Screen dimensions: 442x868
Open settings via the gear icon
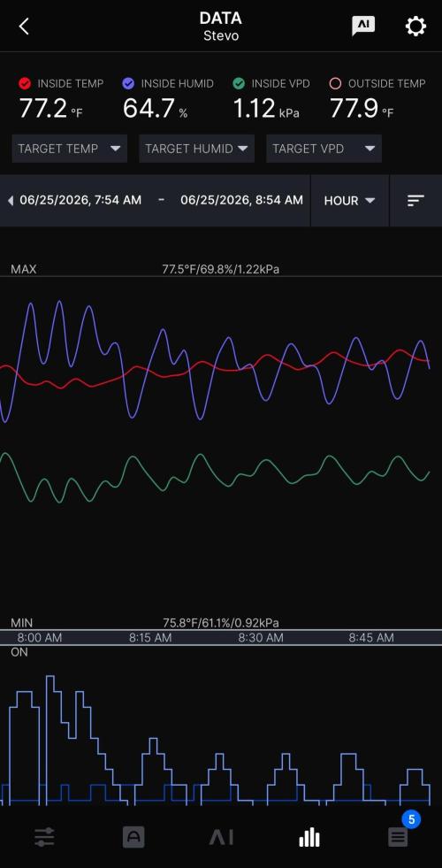(x=415, y=26)
